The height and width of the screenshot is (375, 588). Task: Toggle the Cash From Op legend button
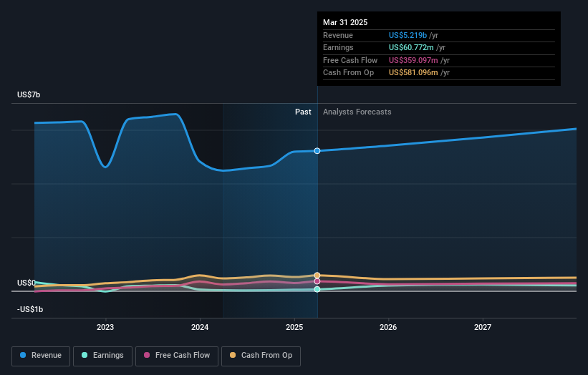point(261,356)
